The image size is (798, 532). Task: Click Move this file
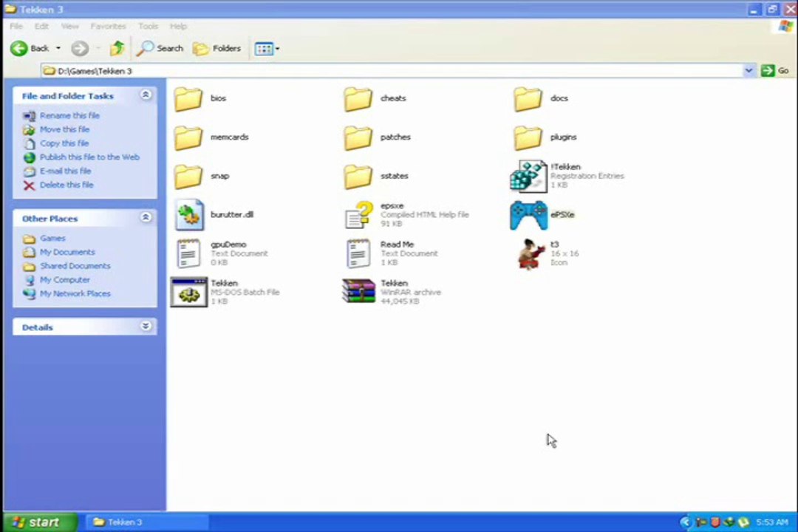(x=64, y=129)
